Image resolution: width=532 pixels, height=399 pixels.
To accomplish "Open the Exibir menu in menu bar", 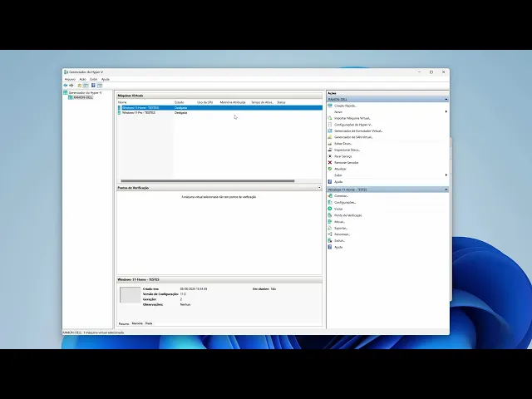I will pos(94,79).
